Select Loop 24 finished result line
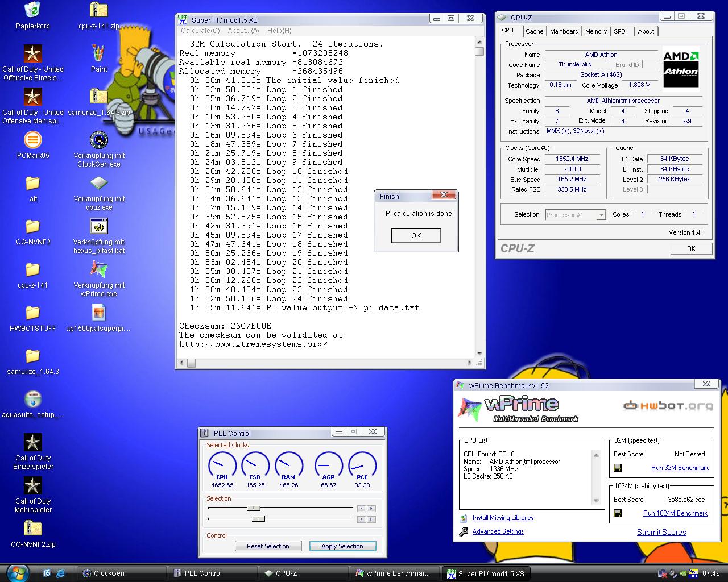Viewport: 728px width, 582px height. tap(269, 298)
